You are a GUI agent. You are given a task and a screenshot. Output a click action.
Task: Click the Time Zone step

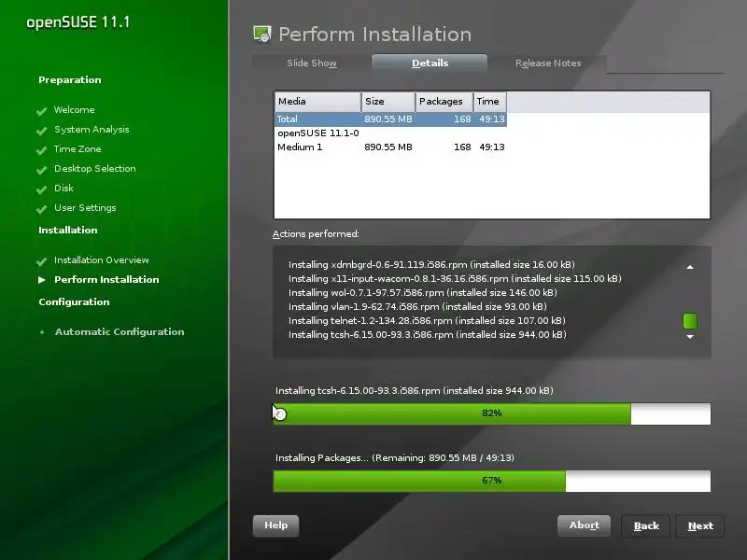[78, 149]
